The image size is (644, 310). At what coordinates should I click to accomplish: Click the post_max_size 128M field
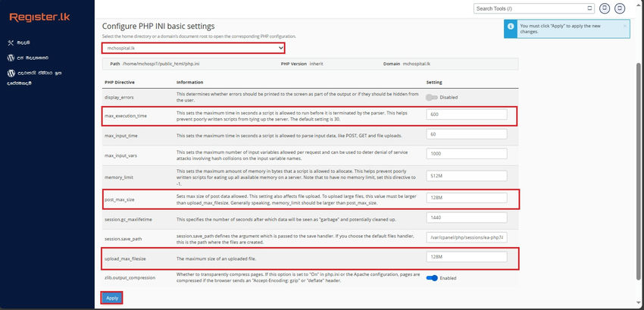pyautogui.click(x=467, y=198)
